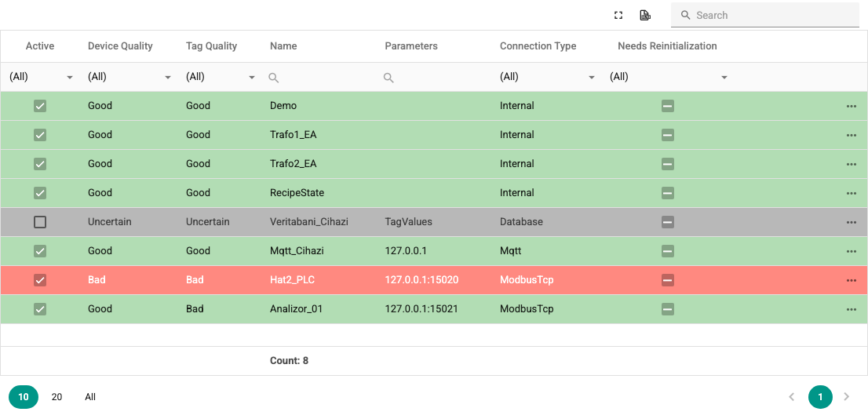Toggle Needs Reinitialization for Hat2_PLC
This screenshot has width=868, height=419.
668,280
